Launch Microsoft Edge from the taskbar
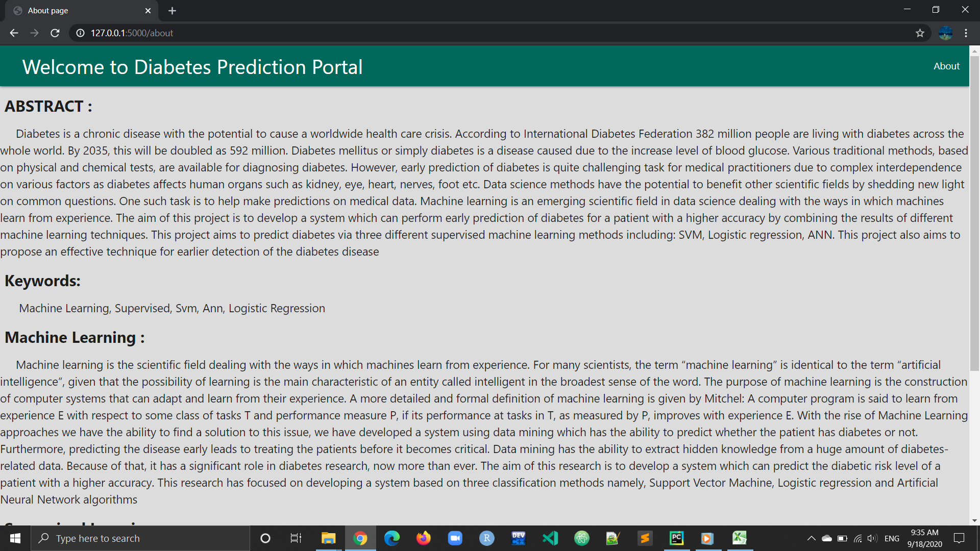 (392, 538)
